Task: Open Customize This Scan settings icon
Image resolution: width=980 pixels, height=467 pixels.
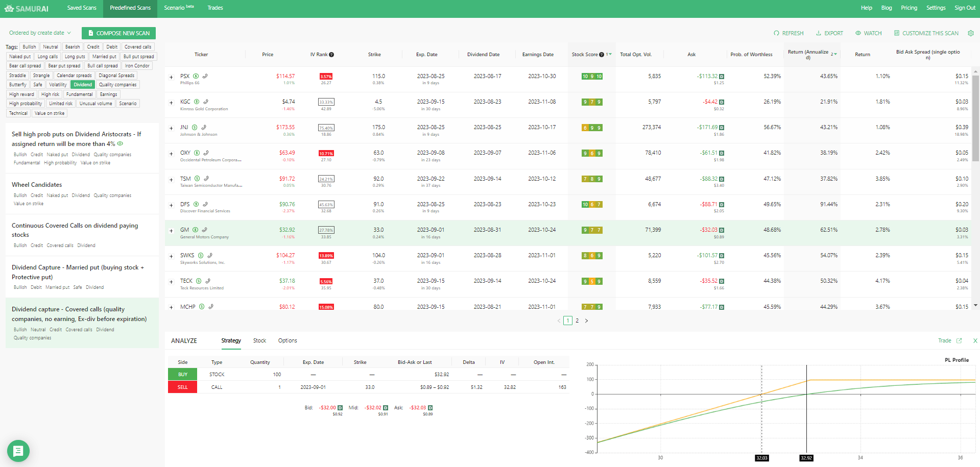Action: tap(896, 33)
